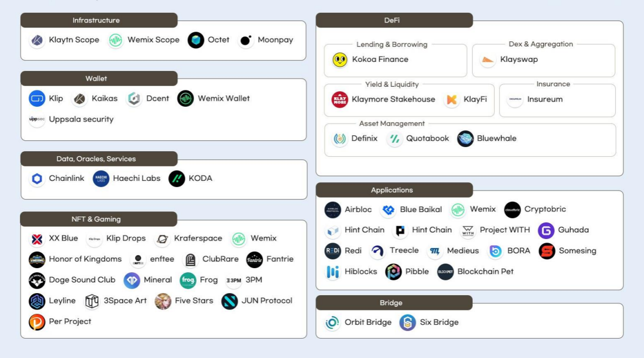The height and width of the screenshot is (358, 644).
Task: Click the Mineral blue gem icon
Action: pos(132,280)
